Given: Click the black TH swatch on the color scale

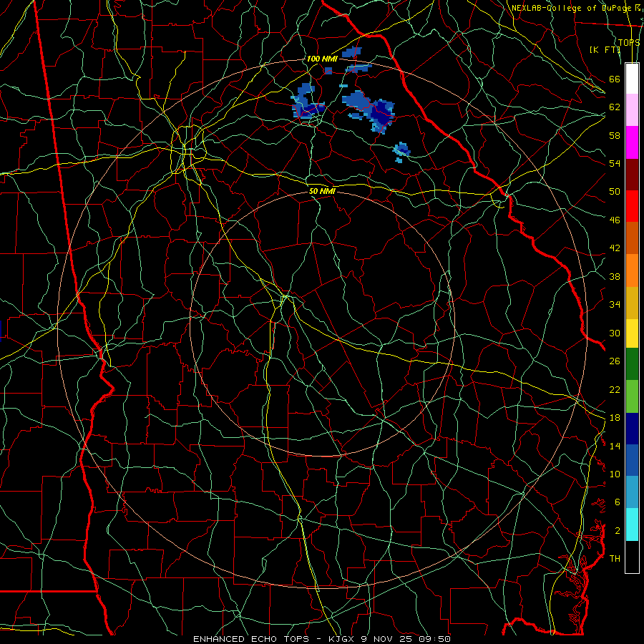Looking at the screenshot, I should 632,557.
